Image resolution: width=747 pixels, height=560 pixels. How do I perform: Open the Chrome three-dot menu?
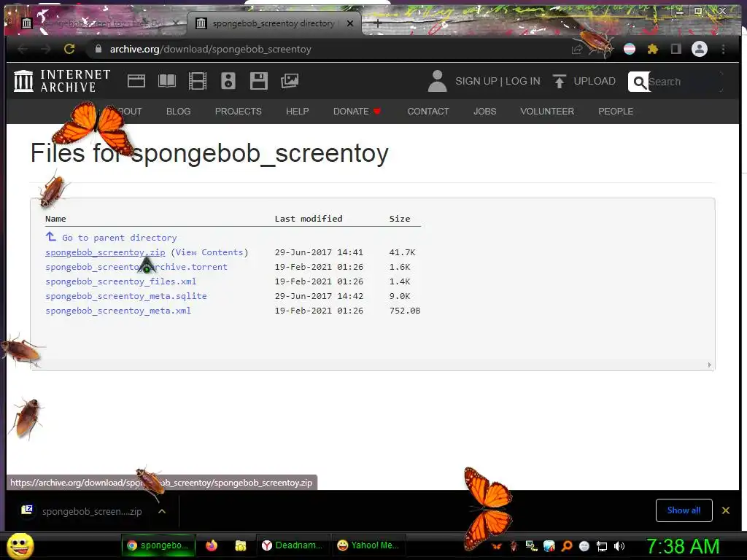[x=723, y=49]
